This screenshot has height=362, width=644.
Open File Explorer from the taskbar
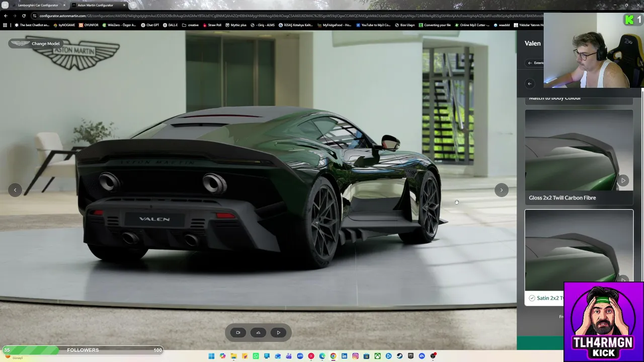[x=233, y=356]
